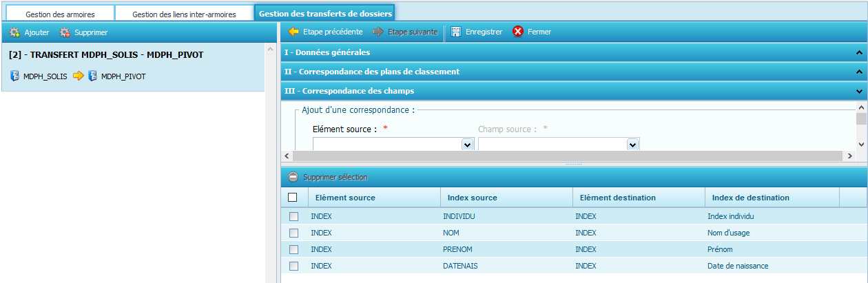Click the Ajouter gear icon
The width and height of the screenshot is (868, 283).
[14, 32]
